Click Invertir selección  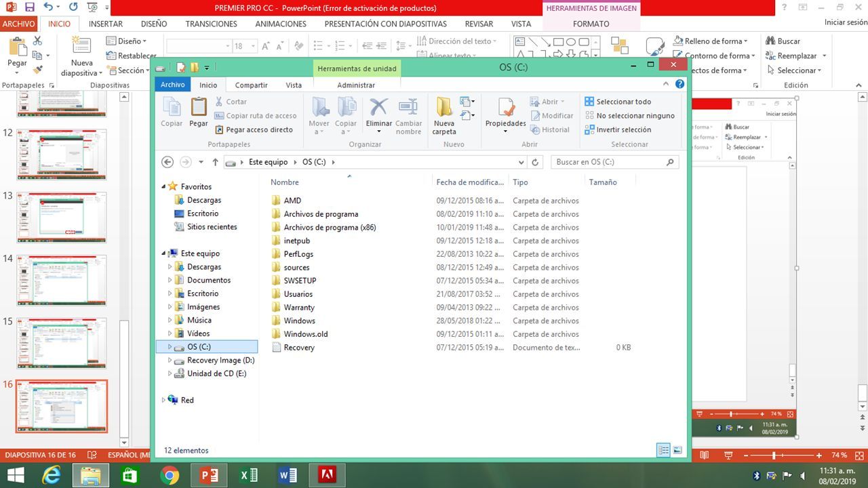618,129
